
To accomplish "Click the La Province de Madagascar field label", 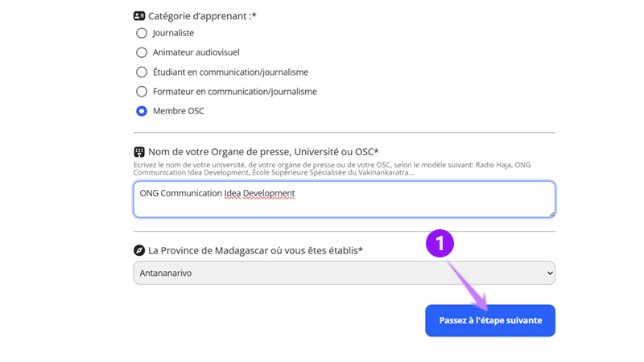I will (x=255, y=250).
